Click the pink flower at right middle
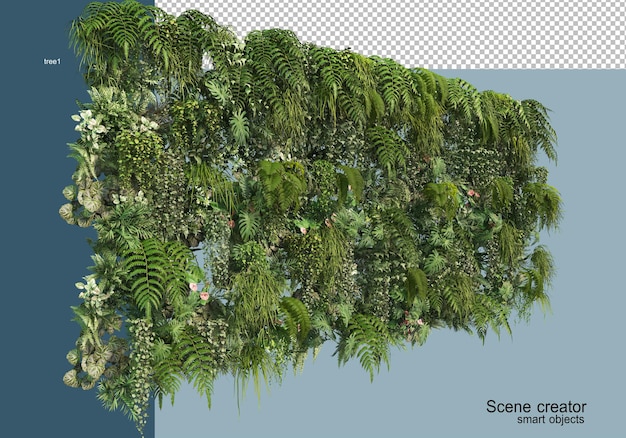This screenshot has width=626, height=438. pyautogui.click(x=473, y=194)
